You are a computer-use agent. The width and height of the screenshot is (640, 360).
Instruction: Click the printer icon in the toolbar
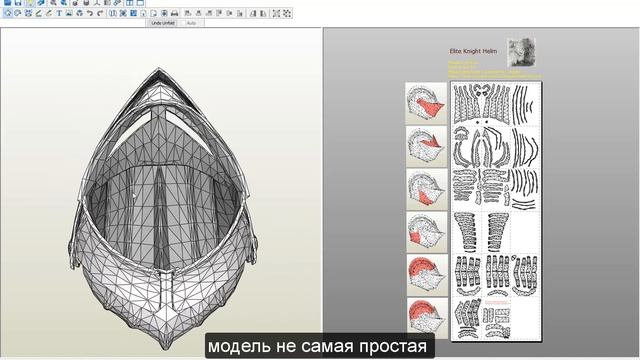coord(174,13)
